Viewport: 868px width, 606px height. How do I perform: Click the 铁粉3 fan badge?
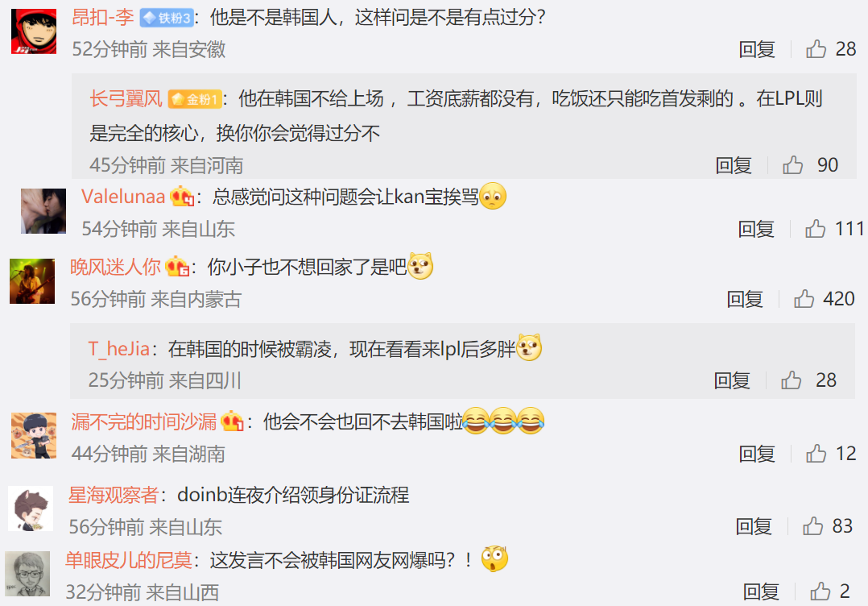(x=166, y=19)
